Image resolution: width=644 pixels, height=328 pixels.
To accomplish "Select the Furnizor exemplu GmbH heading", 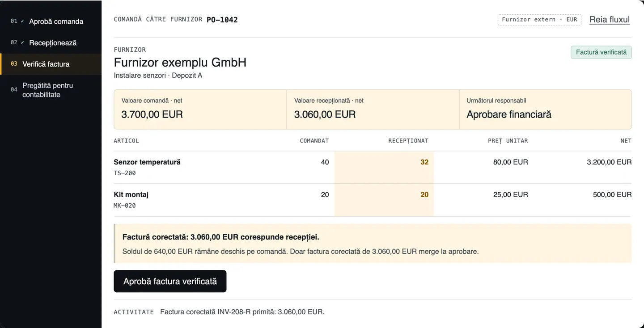I will (180, 62).
